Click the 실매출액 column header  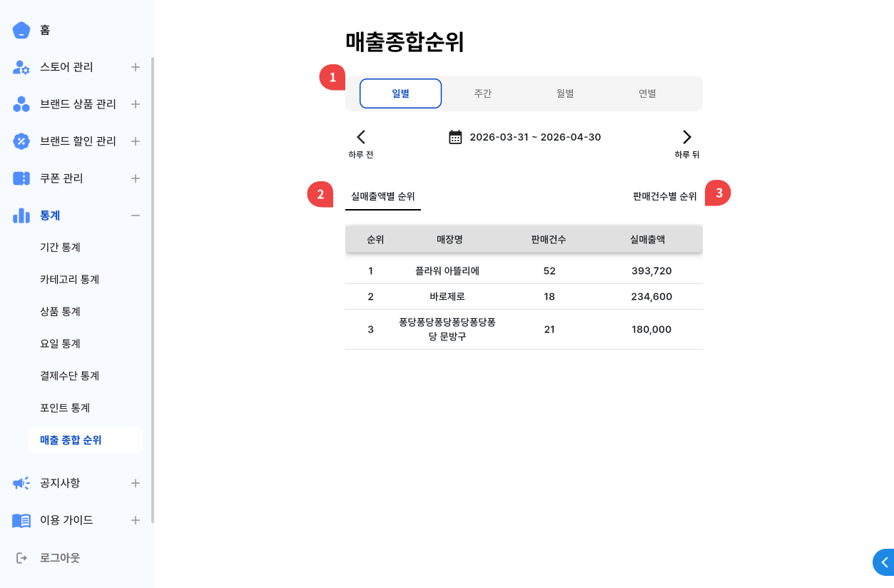[x=648, y=240]
